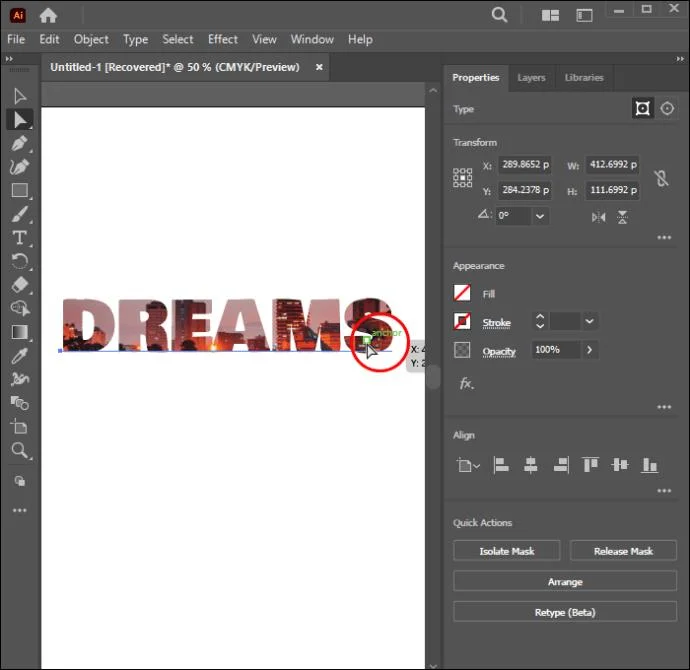The width and height of the screenshot is (690, 670).
Task: Select the Artboard tool
Action: pyautogui.click(x=19, y=426)
